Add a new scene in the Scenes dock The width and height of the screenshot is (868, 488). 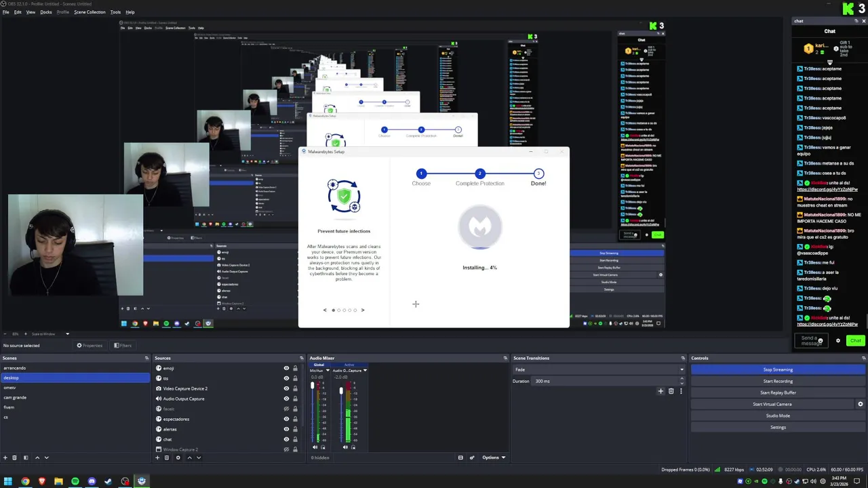(5, 457)
